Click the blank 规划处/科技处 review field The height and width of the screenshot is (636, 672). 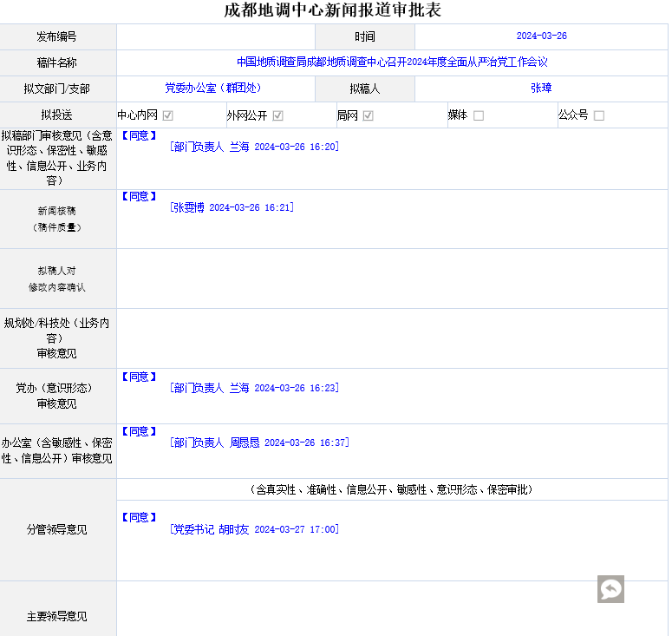click(392, 338)
